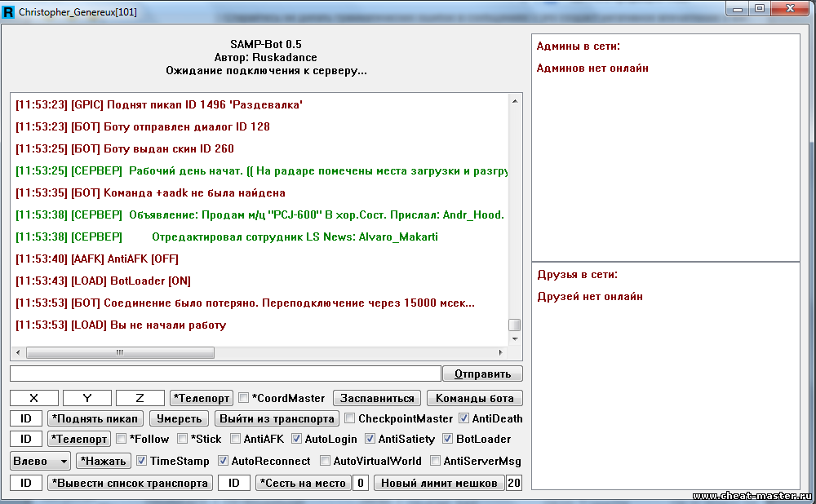Click the horizontal scrollbar left arrow
816x504 pixels.
coord(18,352)
